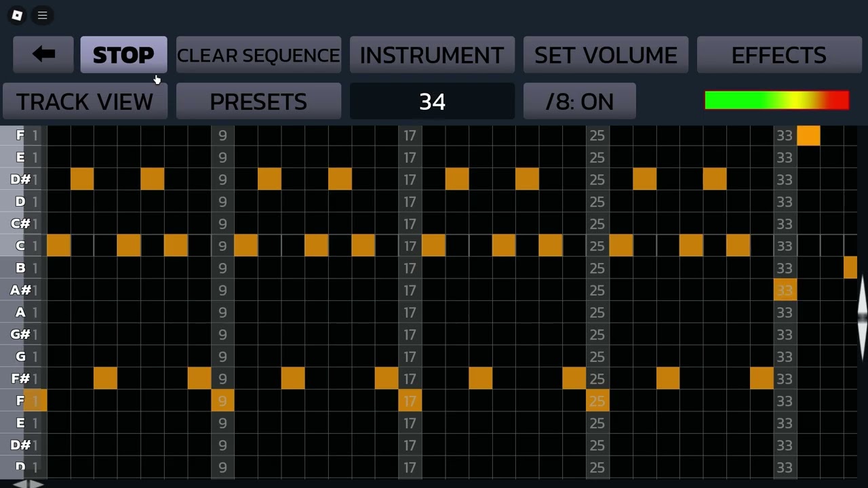Open the EFFECTS panel
Screen dimensions: 868x488
point(779,54)
